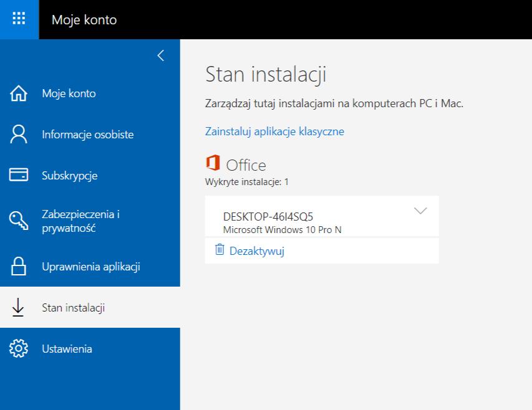532x410 pixels.
Task: Expand DESKTOP-46I4SQ5 details with the chevron
Action: (420, 211)
